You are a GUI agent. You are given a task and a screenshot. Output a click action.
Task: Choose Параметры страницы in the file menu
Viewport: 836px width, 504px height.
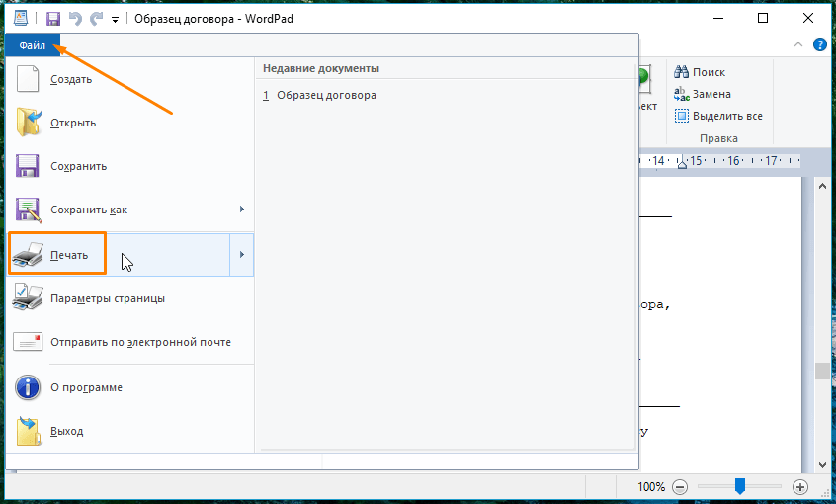[129, 298]
